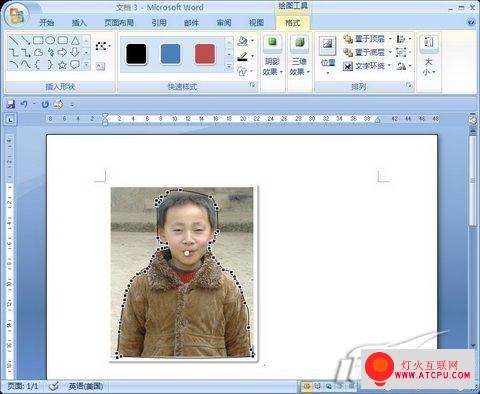The image size is (480, 394).
Task: Click the Undo arrow icon
Action: click(x=24, y=105)
